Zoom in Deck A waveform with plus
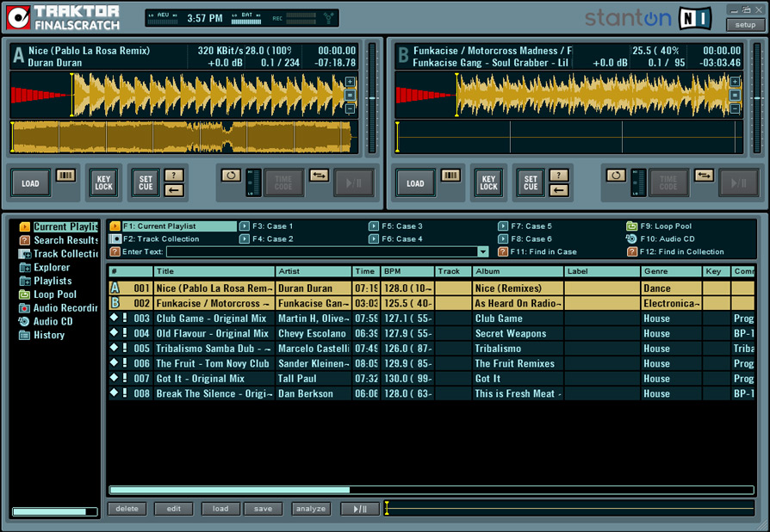This screenshot has width=770, height=532. [x=350, y=83]
